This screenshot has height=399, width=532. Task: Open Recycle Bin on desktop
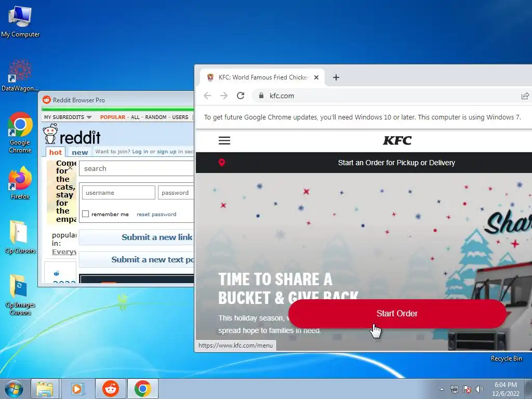coord(506,358)
